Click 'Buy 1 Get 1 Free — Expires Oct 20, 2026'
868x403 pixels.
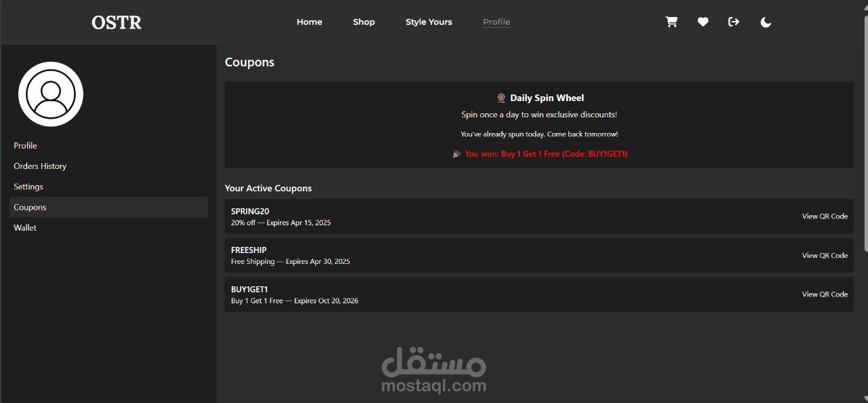click(294, 301)
